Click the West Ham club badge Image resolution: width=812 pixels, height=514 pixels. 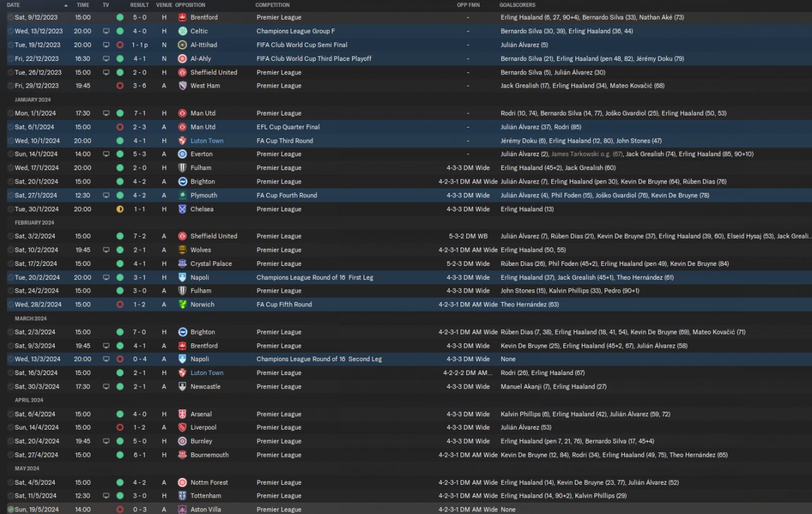pos(182,86)
